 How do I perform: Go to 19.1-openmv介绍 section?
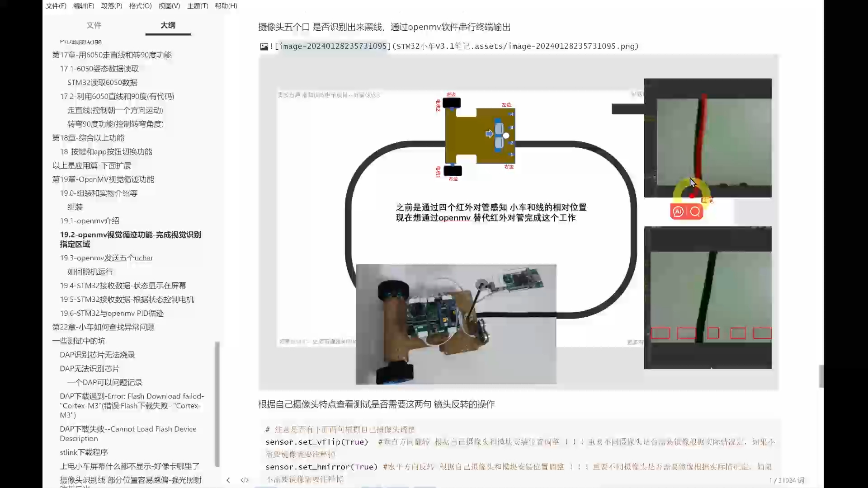click(90, 221)
